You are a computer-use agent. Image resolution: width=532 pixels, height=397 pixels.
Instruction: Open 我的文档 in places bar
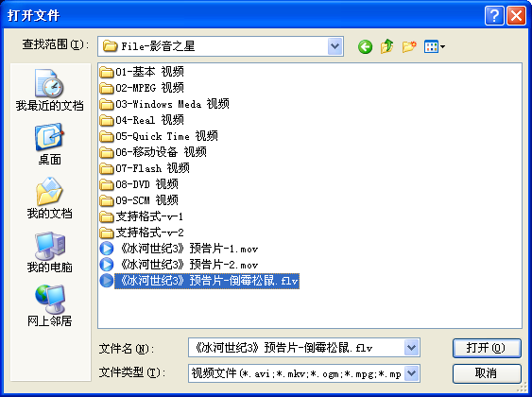click(x=49, y=198)
